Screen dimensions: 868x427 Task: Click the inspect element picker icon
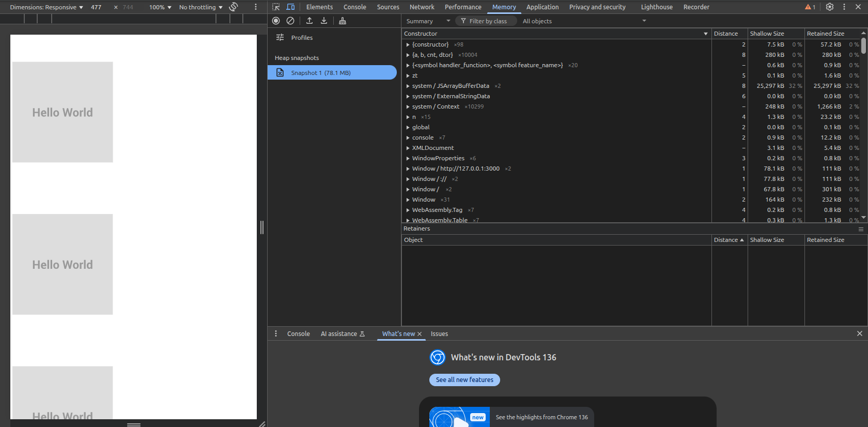pyautogui.click(x=276, y=7)
